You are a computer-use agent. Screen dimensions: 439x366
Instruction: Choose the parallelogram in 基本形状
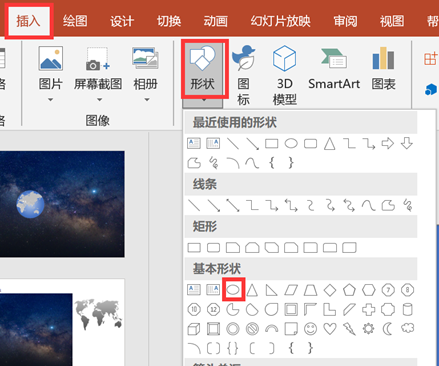pos(291,290)
